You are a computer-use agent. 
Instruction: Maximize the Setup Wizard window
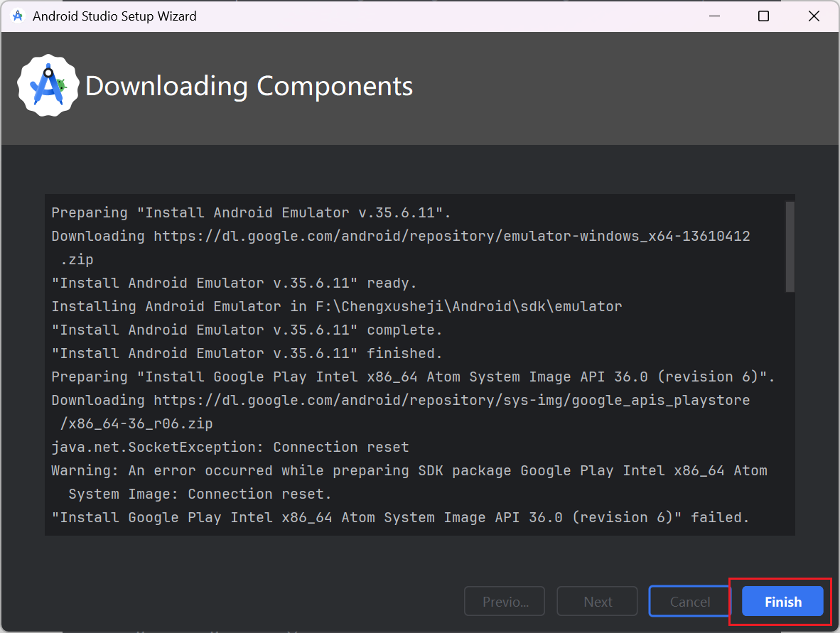[x=763, y=16]
